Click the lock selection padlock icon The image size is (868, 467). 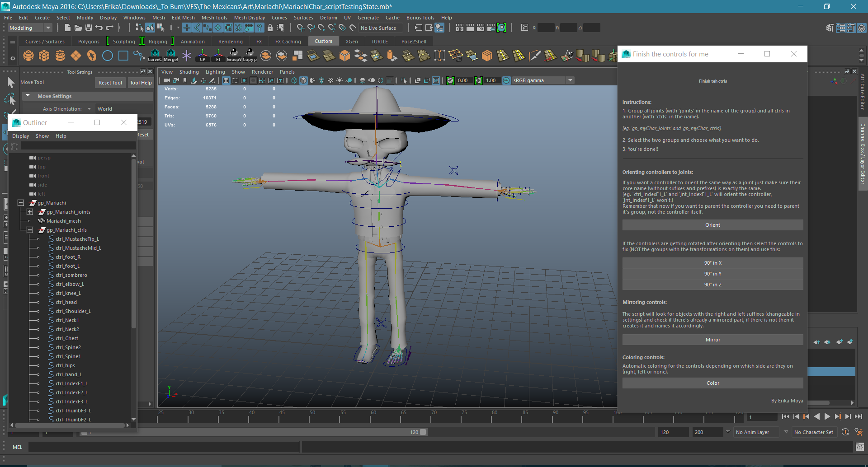270,28
